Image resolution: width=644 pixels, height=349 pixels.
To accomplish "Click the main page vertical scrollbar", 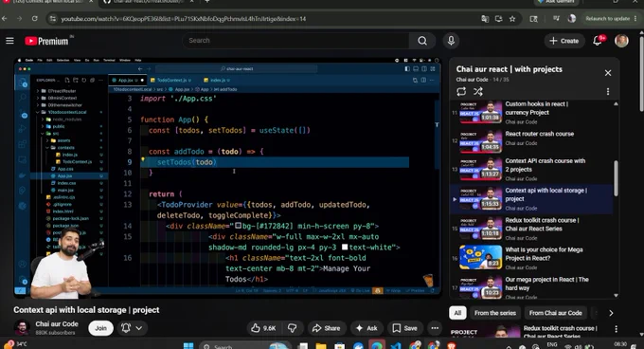I will point(641,74).
